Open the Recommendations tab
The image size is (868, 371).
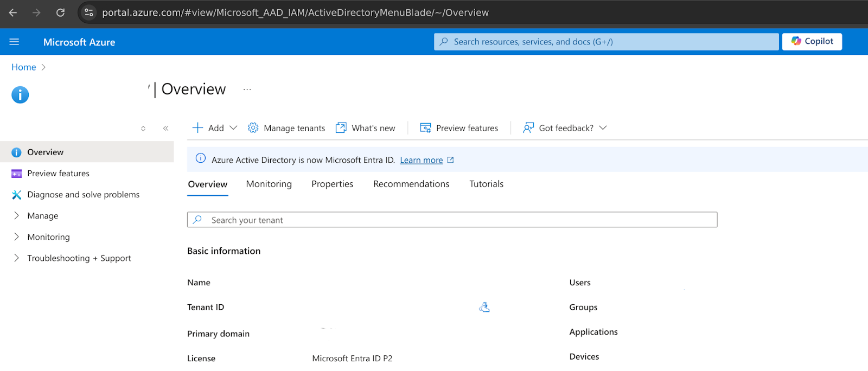(411, 184)
